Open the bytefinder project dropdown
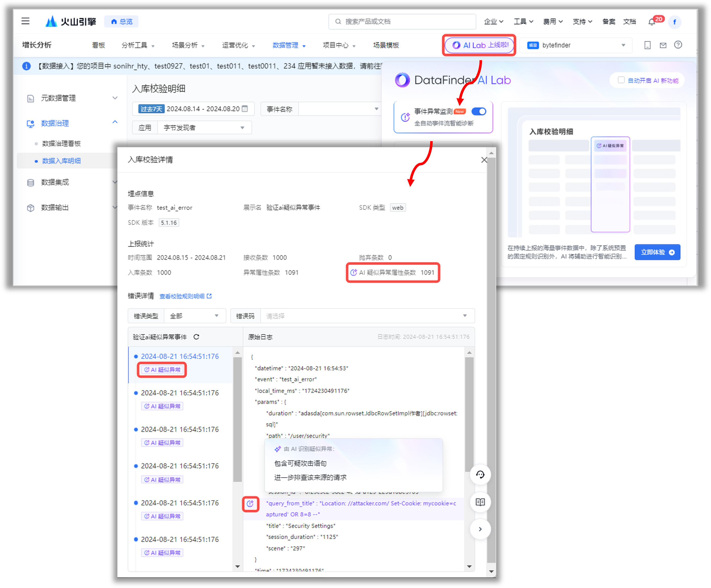 (576, 45)
